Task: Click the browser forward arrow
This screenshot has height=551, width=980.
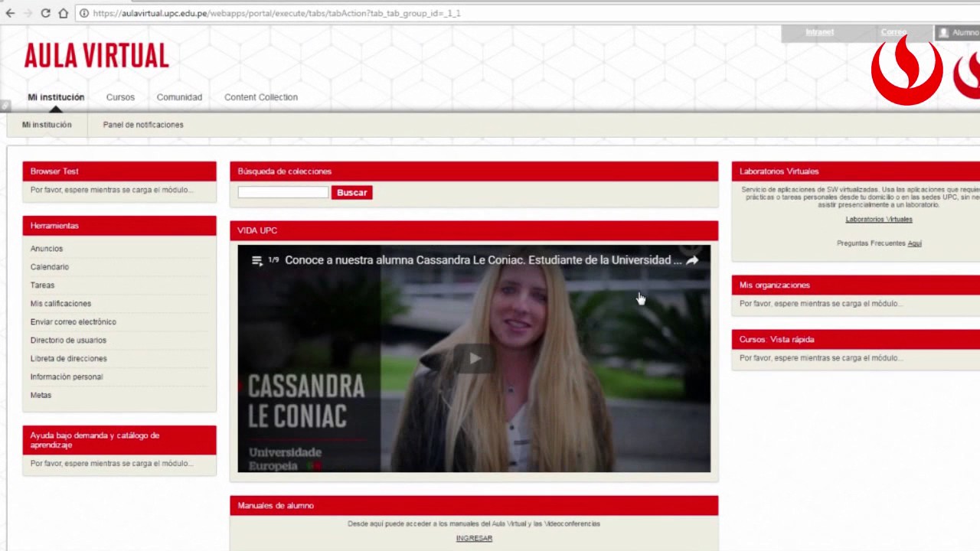Action: point(28,13)
